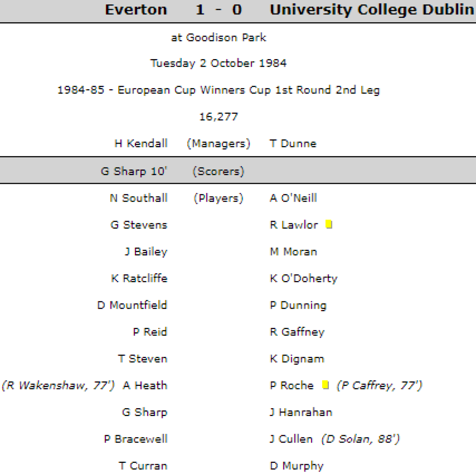
Task: Select goalkeeper N Southall
Action: [x=138, y=198]
